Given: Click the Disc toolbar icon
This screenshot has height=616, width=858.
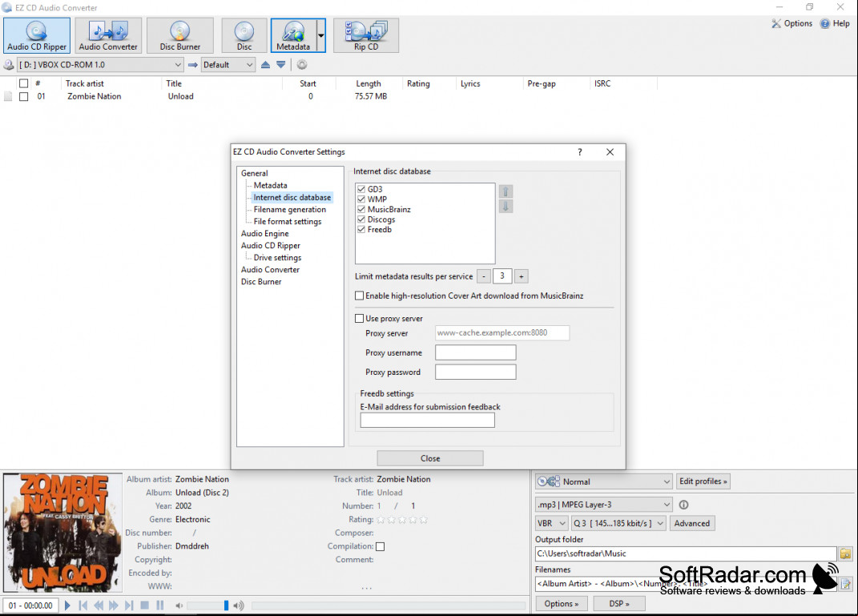Looking at the screenshot, I should click(244, 35).
